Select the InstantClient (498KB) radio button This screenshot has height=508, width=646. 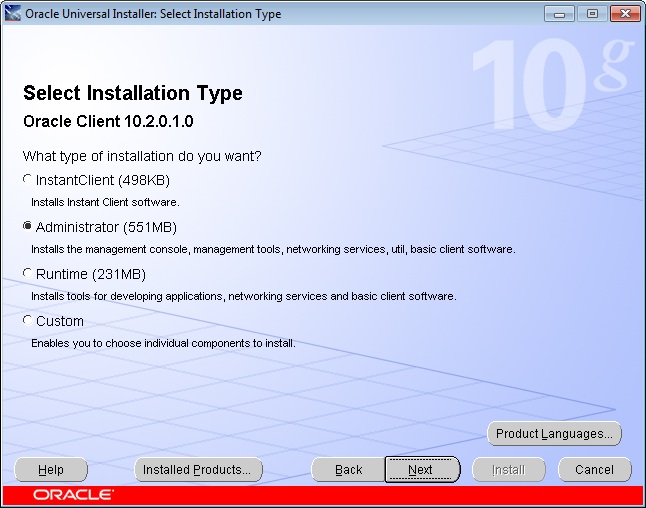coord(27,180)
